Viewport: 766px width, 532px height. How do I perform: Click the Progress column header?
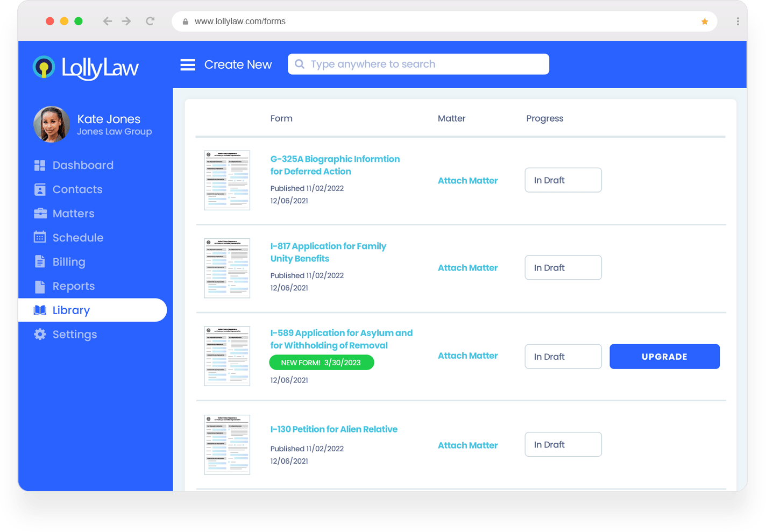(544, 119)
